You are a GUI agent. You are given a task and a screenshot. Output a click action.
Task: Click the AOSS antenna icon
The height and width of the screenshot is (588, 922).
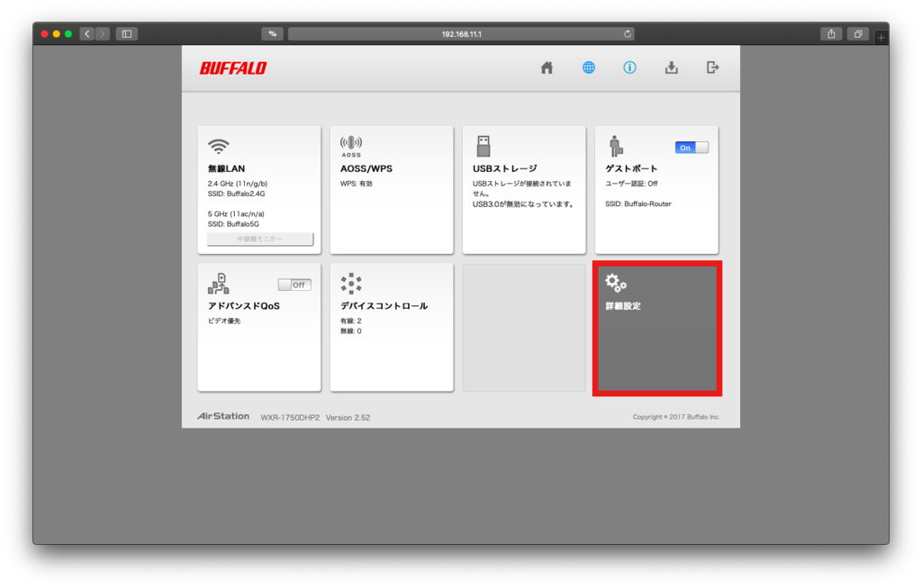[x=351, y=146]
